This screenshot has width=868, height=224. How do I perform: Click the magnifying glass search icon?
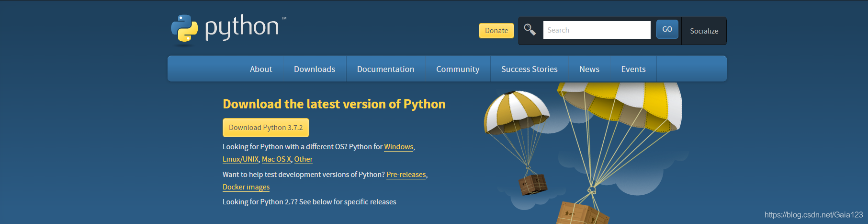tap(530, 30)
